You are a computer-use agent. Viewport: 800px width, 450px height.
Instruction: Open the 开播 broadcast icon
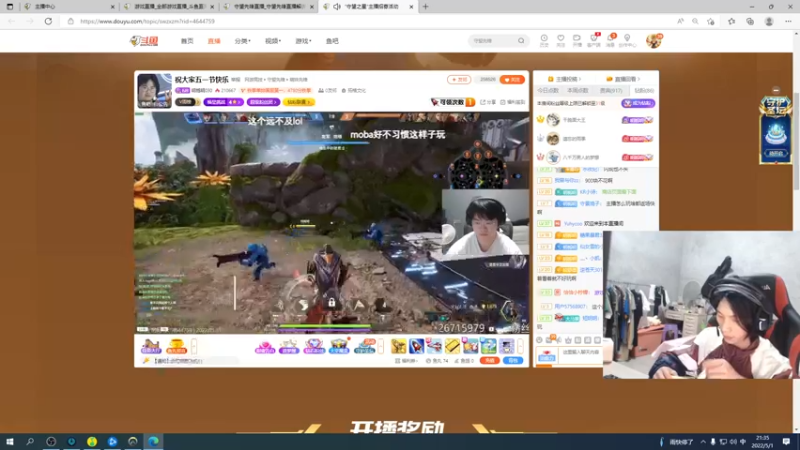click(577, 41)
